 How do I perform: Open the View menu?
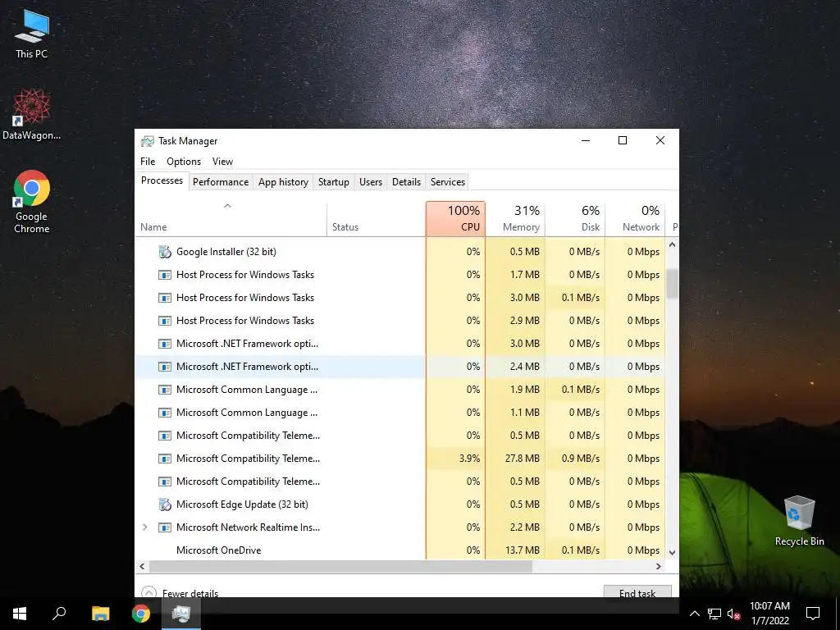(x=222, y=162)
